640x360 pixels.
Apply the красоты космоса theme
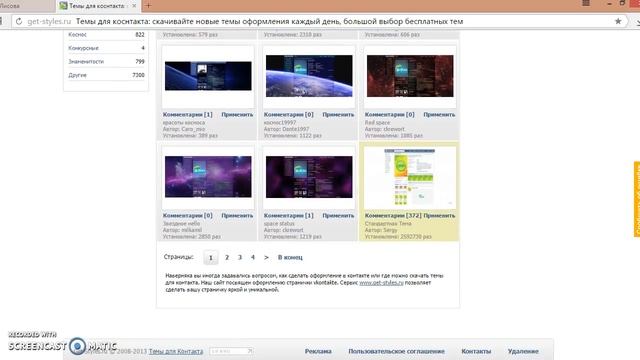point(237,115)
